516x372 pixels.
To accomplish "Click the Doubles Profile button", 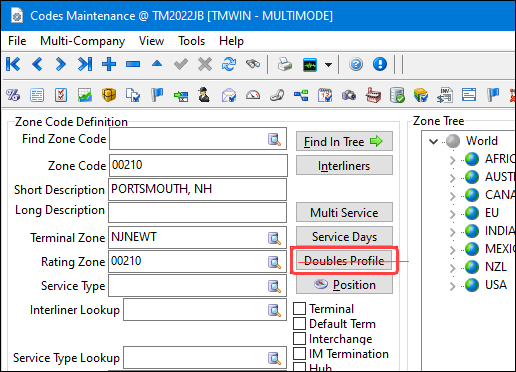I will click(x=344, y=260).
